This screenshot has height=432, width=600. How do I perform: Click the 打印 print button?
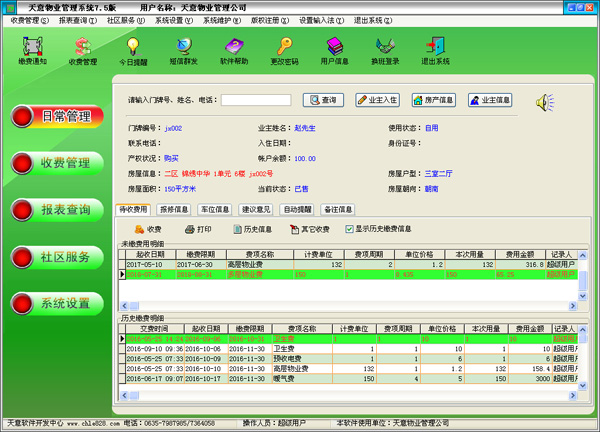[197, 229]
